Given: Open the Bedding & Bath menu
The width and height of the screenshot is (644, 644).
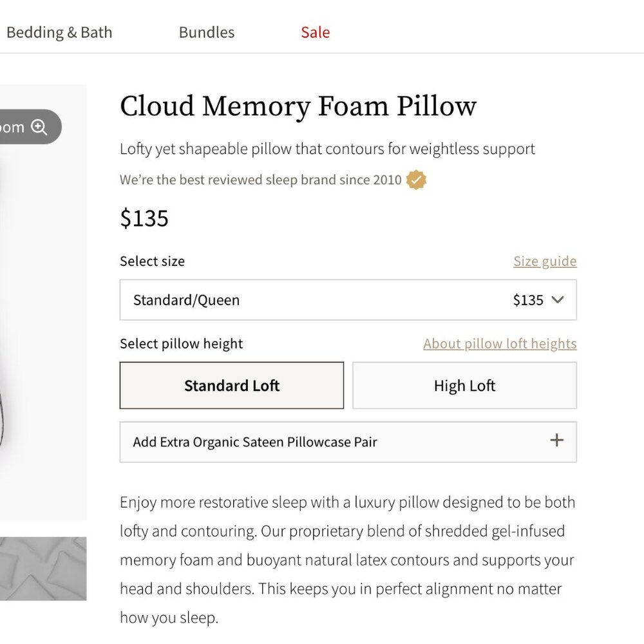Looking at the screenshot, I should [59, 32].
